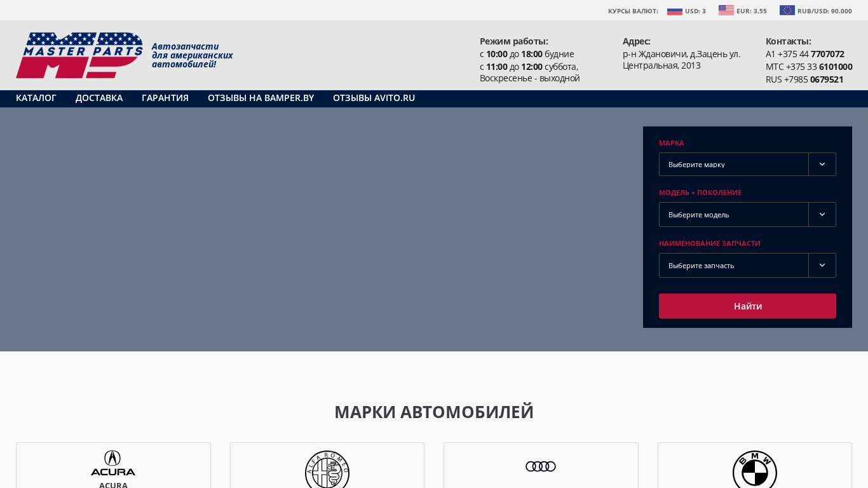Click the Наименование запчасти field label
868x488 pixels.
(710, 243)
